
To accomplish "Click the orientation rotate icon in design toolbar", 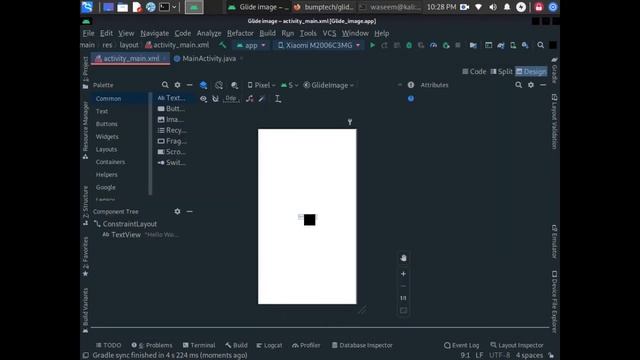I will tap(219, 85).
